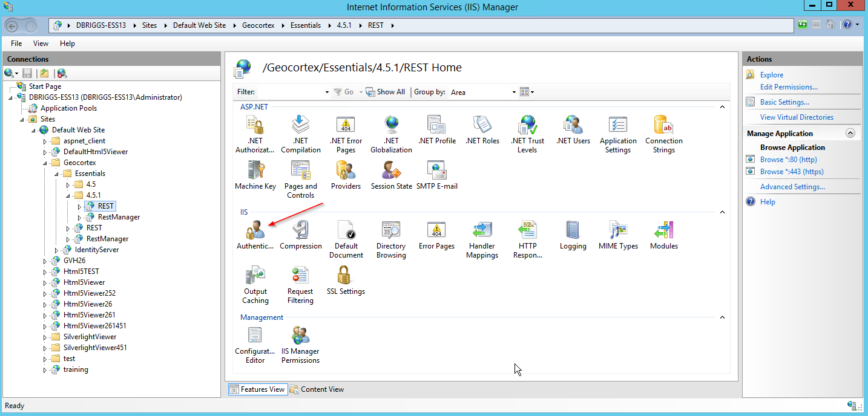Open the .NET Profile feature
The height and width of the screenshot is (416, 868).
436,130
